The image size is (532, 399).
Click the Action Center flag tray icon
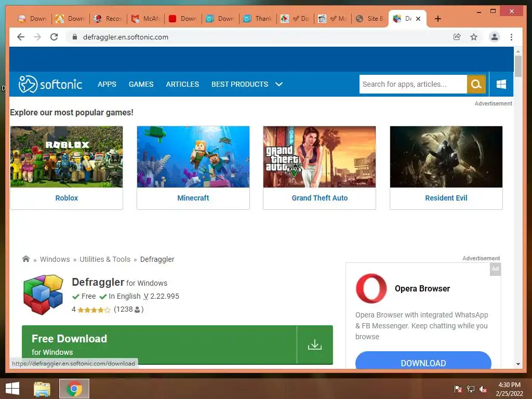[x=458, y=389]
